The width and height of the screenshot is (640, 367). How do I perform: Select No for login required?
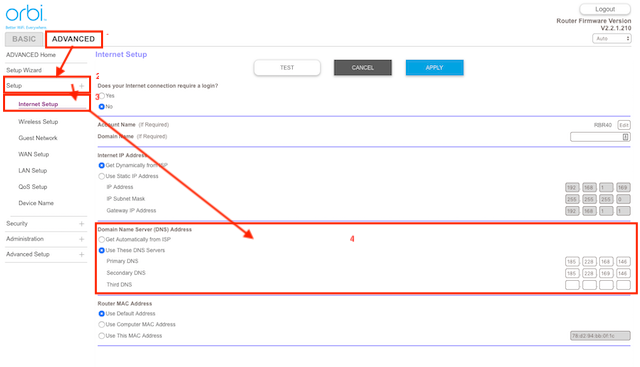point(102,107)
